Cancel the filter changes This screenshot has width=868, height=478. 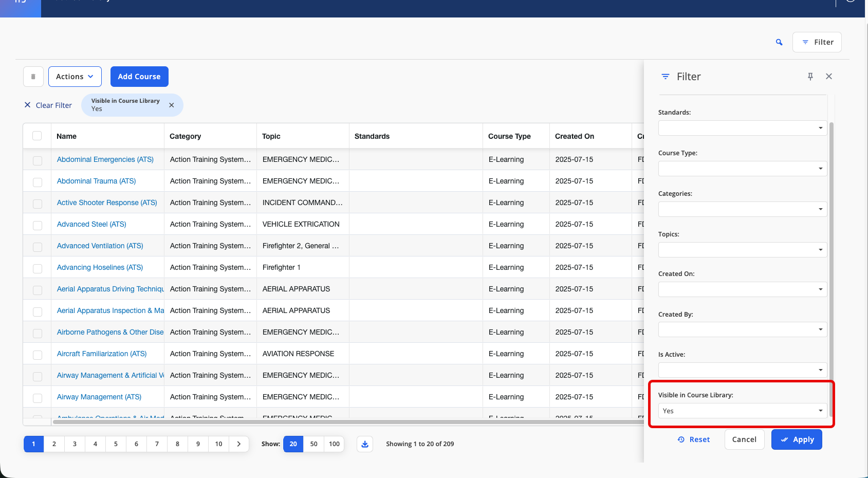click(x=744, y=439)
